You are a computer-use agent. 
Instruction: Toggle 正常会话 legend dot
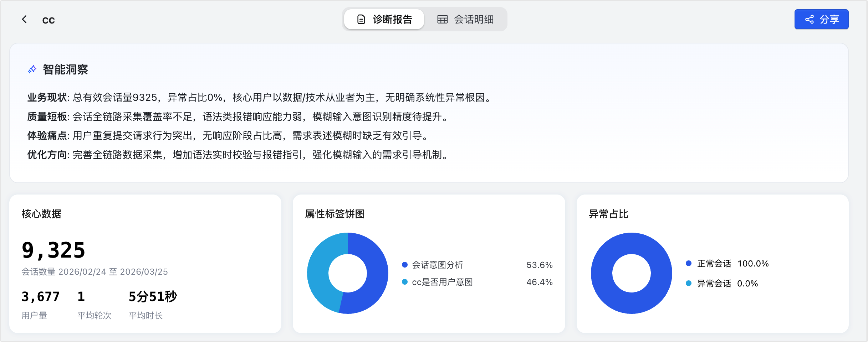pyautogui.click(x=689, y=263)
